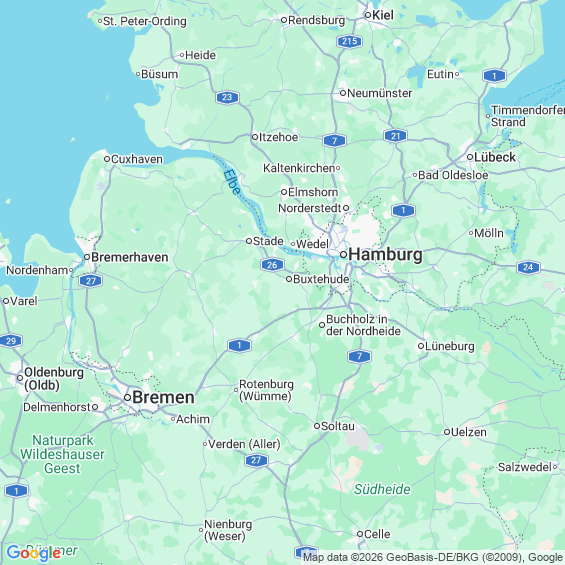
Task: Click the A7 shield near Kaltenkirchen
Action: (334, 141)
